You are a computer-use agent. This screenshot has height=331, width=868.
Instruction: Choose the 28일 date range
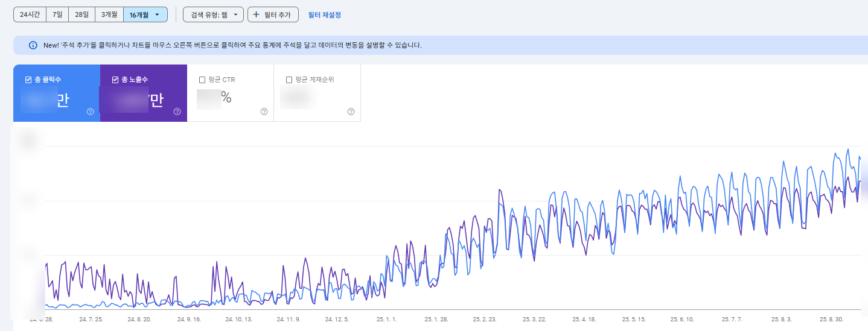(81, 14)
